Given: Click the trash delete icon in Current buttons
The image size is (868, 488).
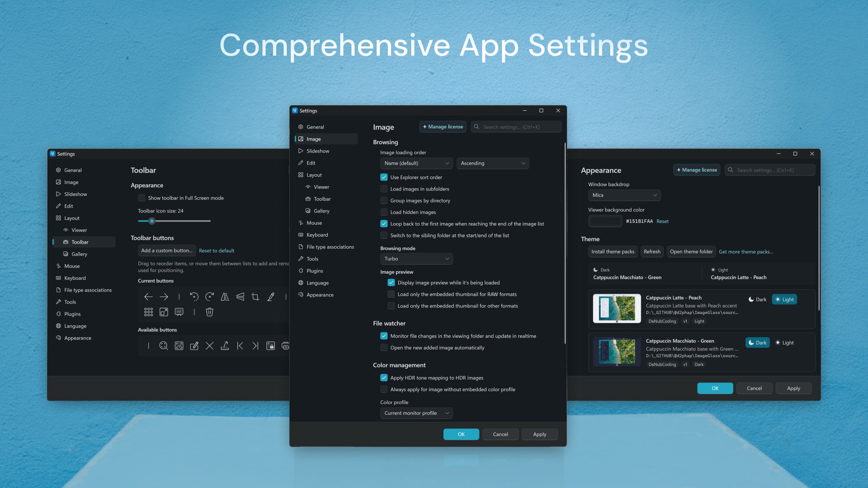Looking at the screenshot, I should (209, 312).
